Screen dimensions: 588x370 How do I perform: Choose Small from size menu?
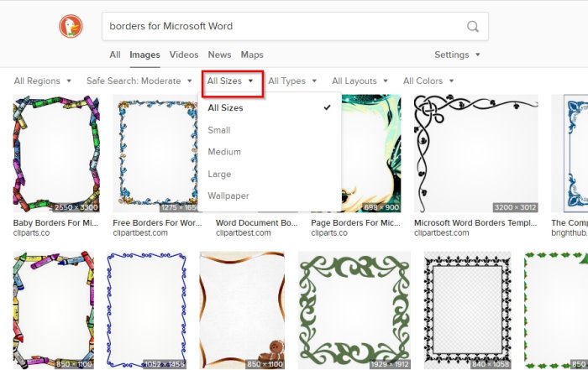click(219, 130)
